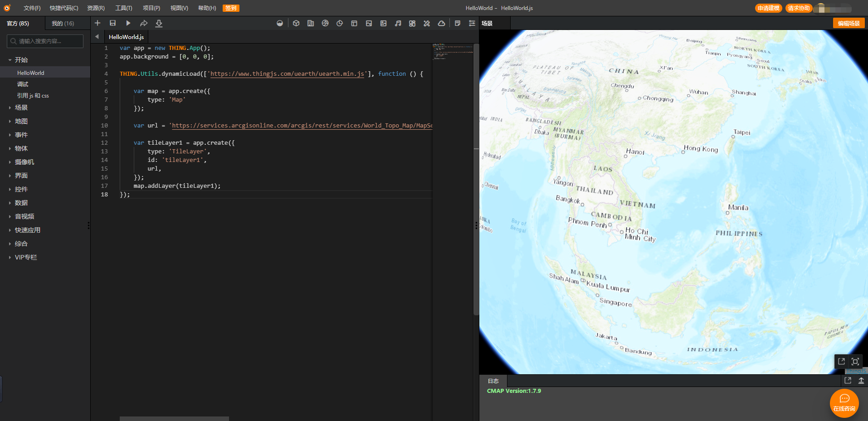Open the 在线咨询 online chat bubble
The image size is (868, 421).
844,403
